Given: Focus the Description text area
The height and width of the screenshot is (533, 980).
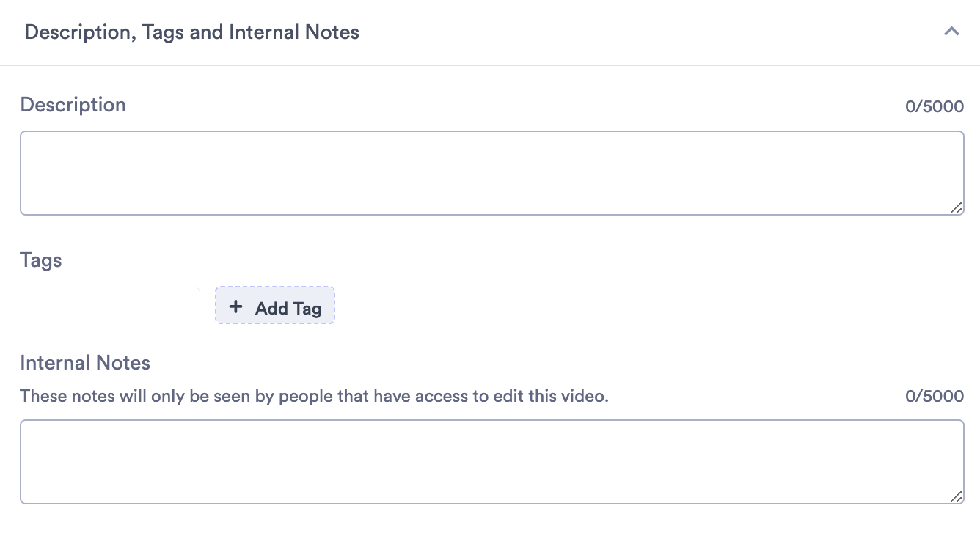Looking at the screenshot, I should pyautogui.click(x=491, y=173).
